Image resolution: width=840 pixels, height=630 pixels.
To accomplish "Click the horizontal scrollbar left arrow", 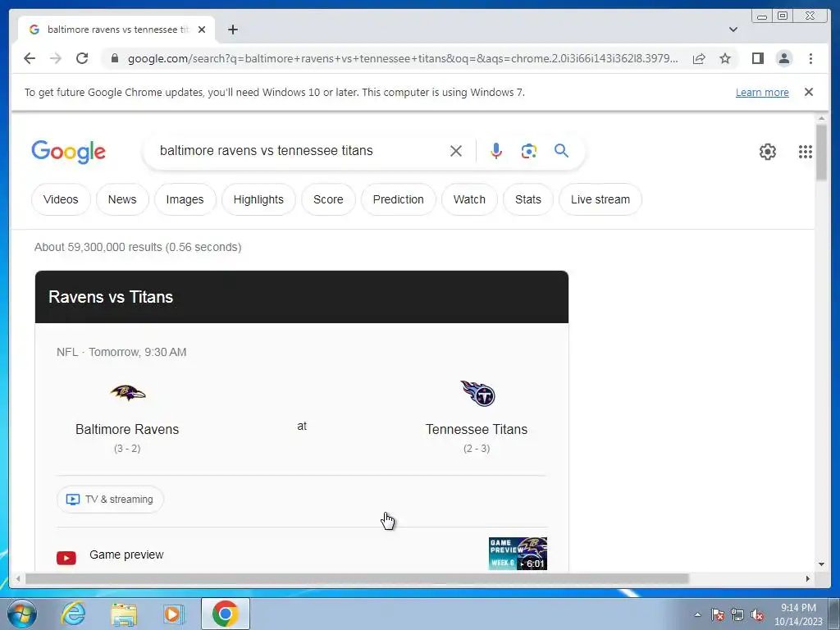I will click(x=18, y=578).
